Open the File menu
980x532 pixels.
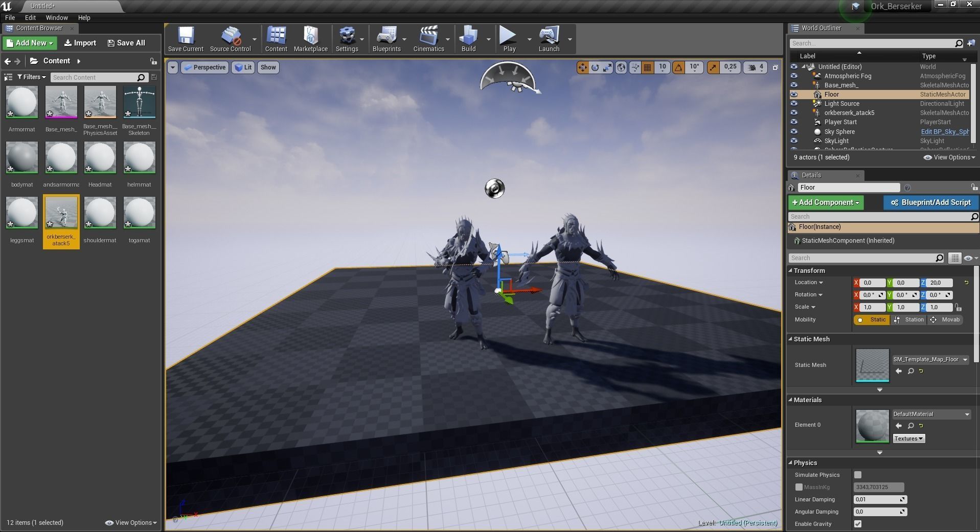[x=10, y=17]
